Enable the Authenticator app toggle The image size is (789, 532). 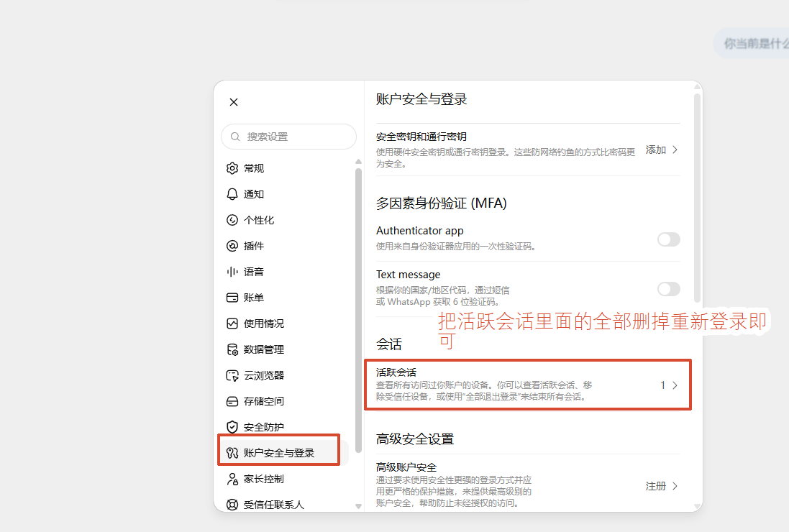click(669, 239)
